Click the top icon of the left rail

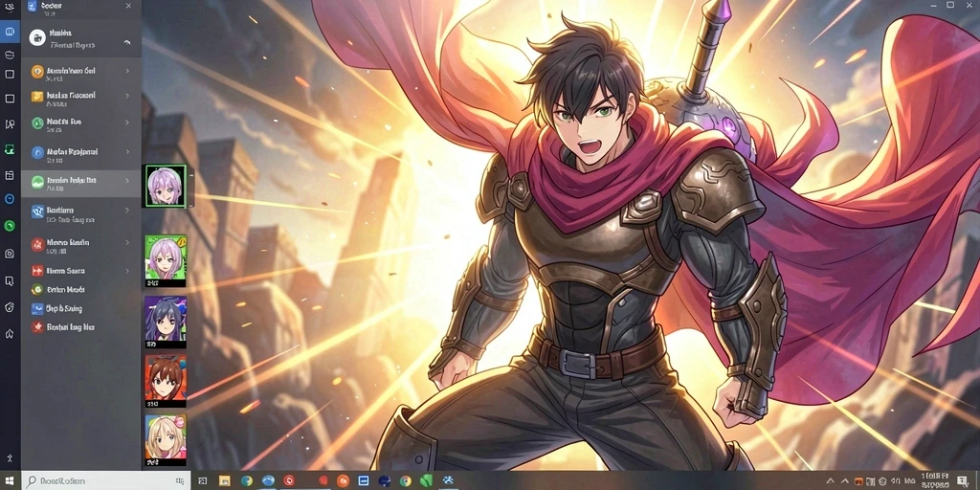10,8
